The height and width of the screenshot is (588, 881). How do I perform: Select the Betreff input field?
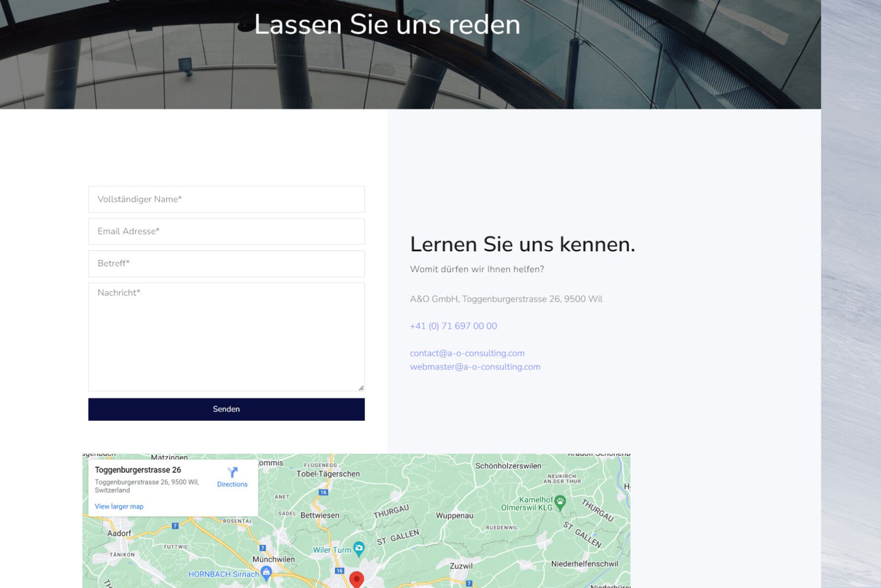pos(226,263)
